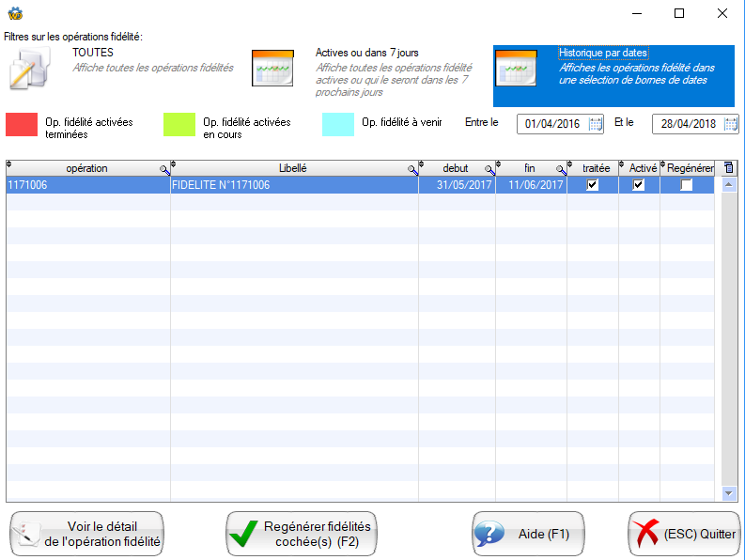Toggle the traitée checkbox for operation 1171006
This screenshot has width=745, height=560.
coord(592,185)
